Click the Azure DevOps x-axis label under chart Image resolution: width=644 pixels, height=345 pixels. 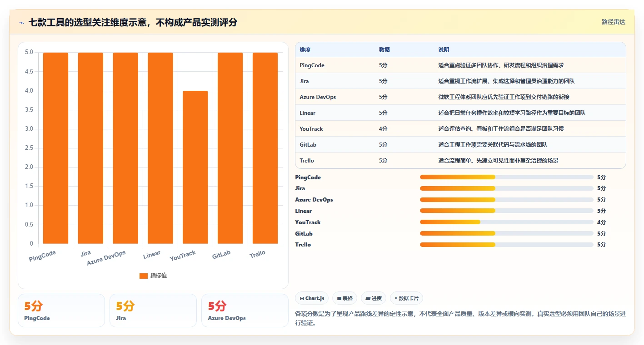[106, 257]
